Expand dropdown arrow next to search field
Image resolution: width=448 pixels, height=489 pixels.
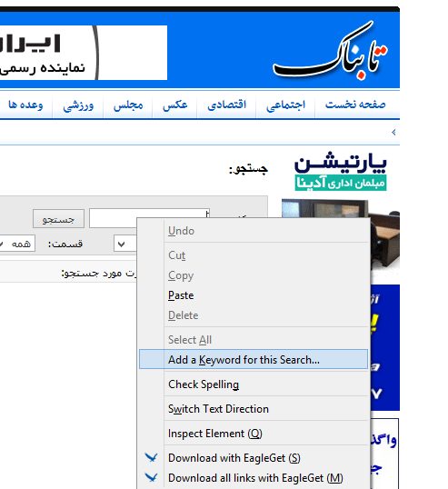click(x=122, y=244)
